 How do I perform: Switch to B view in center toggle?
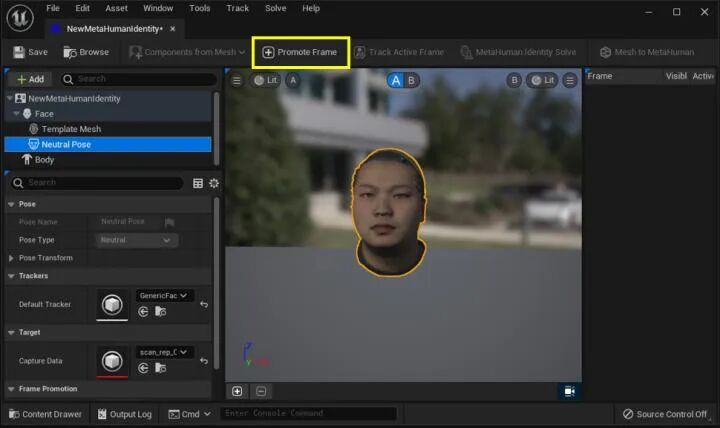tap(411, 80)
